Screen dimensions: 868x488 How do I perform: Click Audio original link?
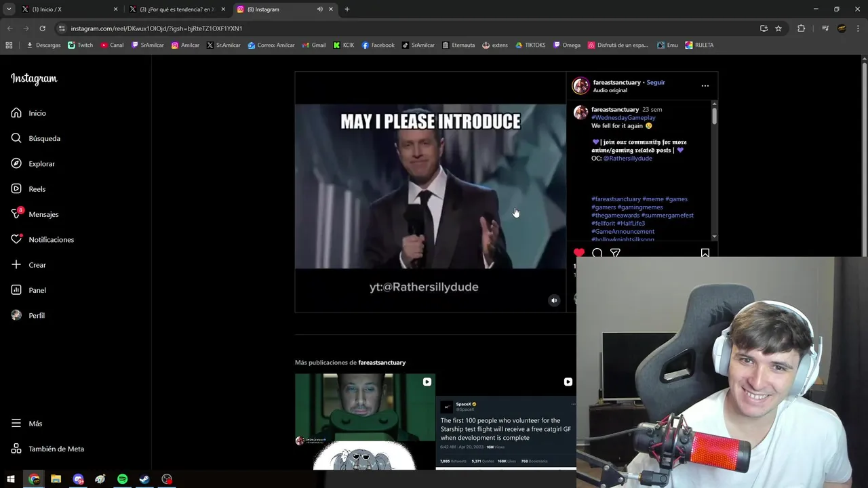(610, 90)
